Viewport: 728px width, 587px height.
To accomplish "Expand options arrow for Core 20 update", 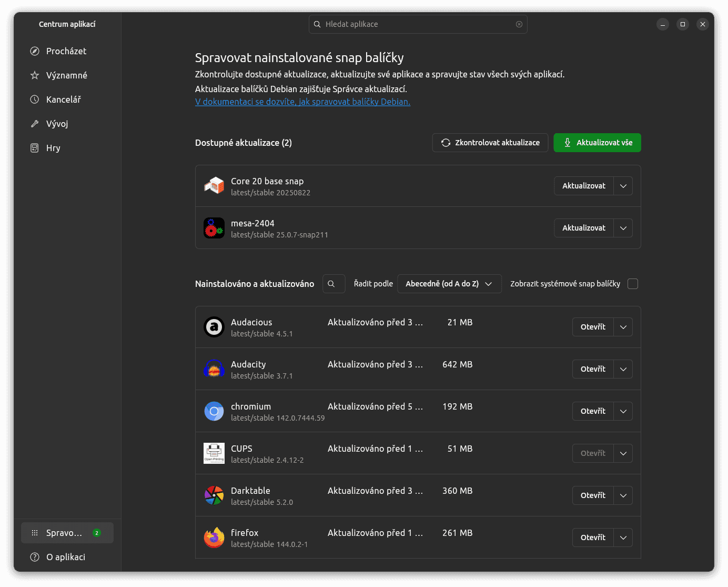I will (623, 186).
